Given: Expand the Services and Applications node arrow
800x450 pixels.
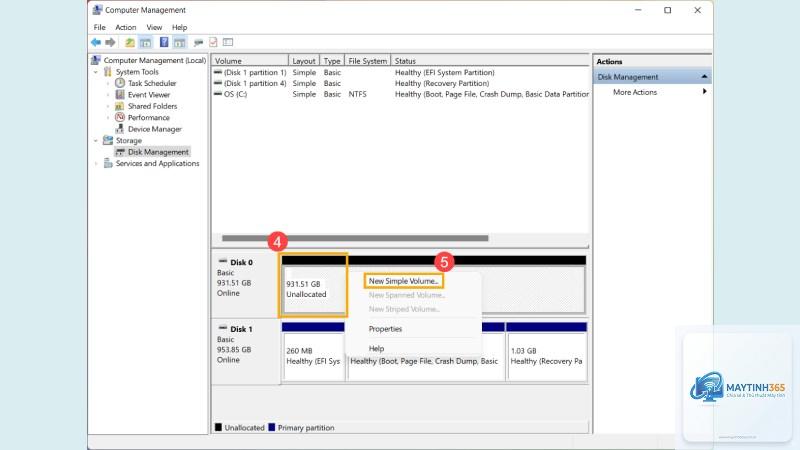Looking at the screenshot, I should (96, 163).
